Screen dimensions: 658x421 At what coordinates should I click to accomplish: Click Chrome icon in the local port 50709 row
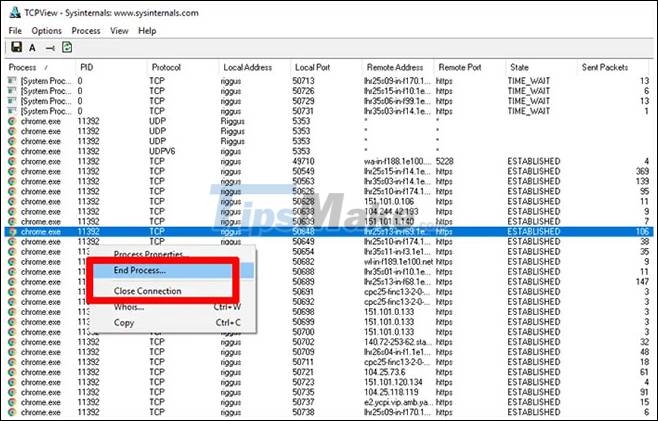[x=12, y=352]
